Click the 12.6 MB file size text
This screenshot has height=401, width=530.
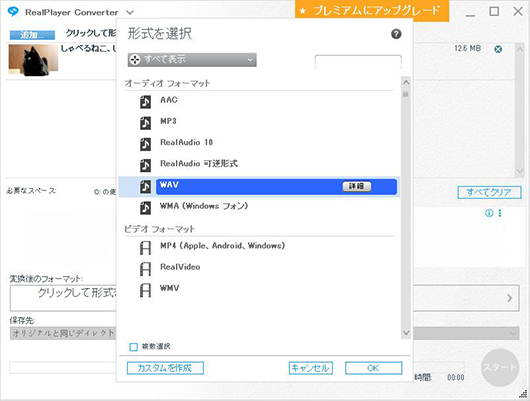pos(467,48)
